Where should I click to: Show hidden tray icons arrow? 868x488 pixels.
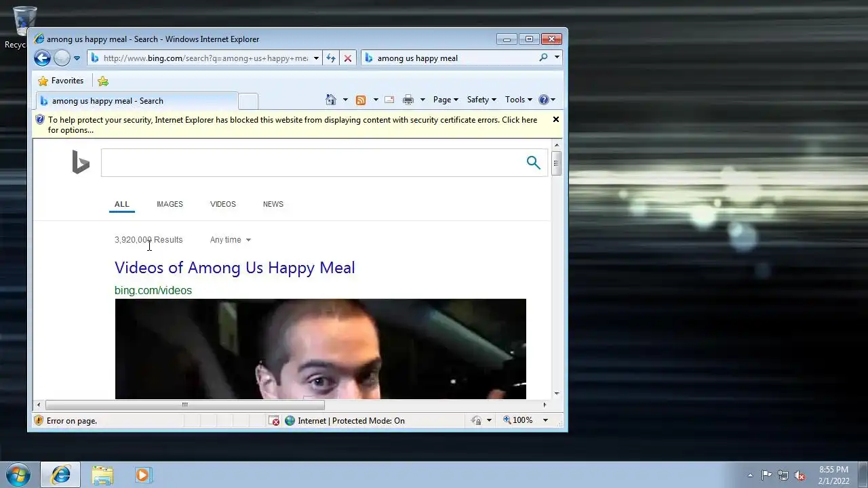click(750, 475)
